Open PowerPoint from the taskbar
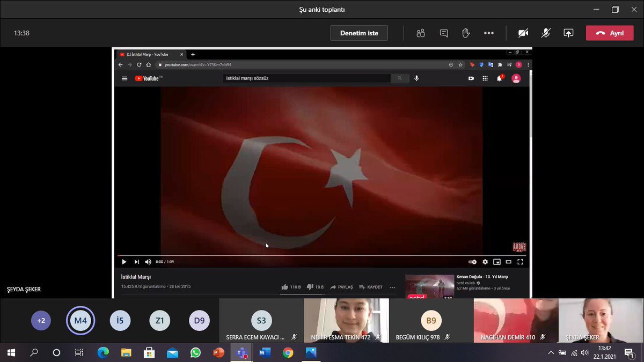The height and width of the screenshot is (362, 644). [218, 352]
